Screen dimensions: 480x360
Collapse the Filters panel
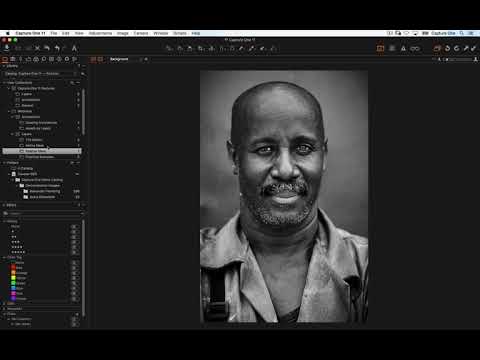click(x=4, y=205)
